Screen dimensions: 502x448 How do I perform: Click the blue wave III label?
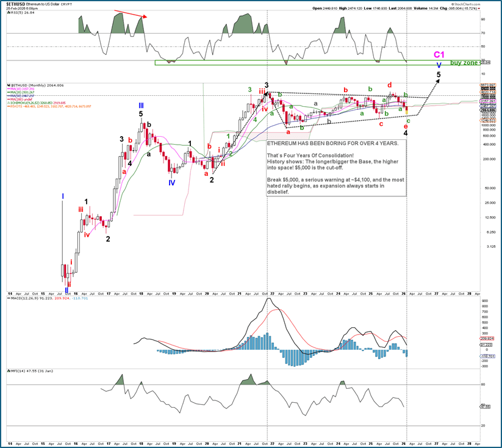click(x=141, y=106)
